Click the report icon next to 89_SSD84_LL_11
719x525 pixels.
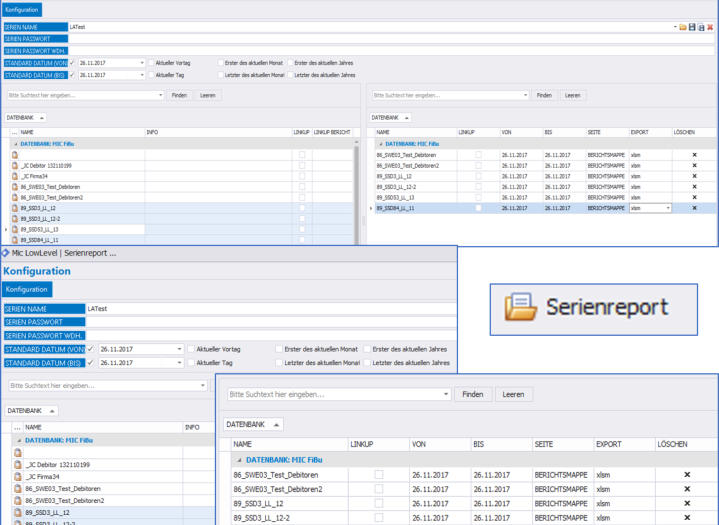16,240
